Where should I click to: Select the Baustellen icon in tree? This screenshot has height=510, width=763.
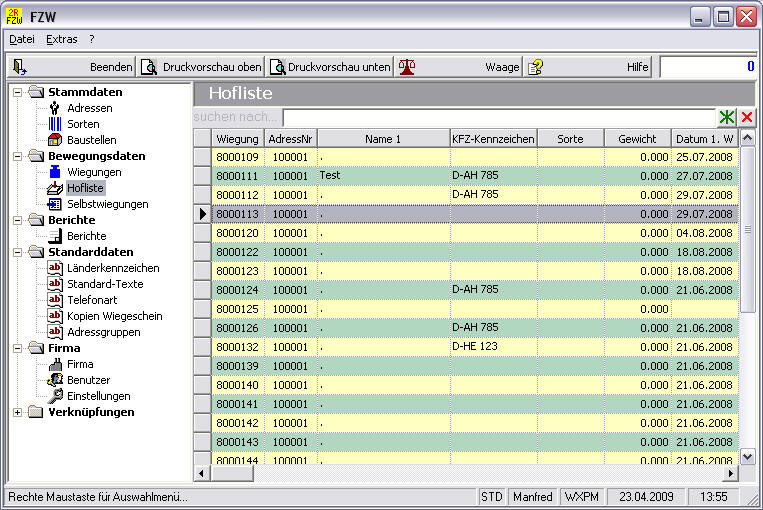tap(56, 140)
